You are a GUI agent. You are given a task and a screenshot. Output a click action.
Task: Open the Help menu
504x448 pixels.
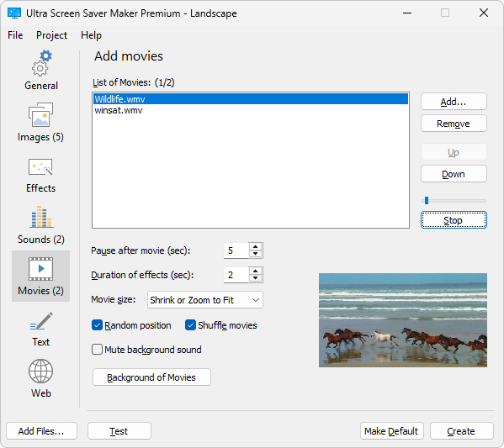91,35
